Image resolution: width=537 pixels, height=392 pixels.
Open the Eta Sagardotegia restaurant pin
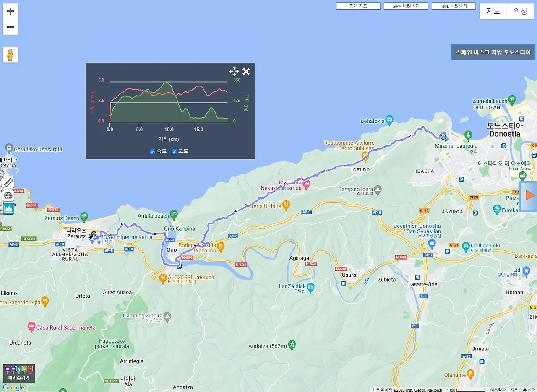pos(45,301)
